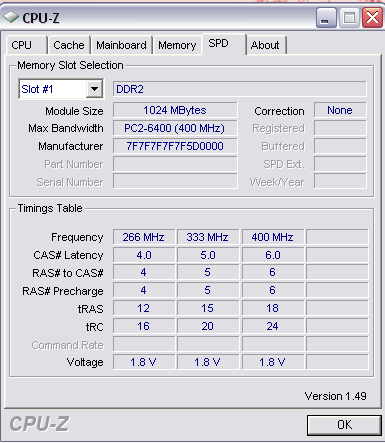Click the 1.8 V voltage under 266 MHz
The height and width of the screenshot is (443, 385).
pos(144,362)
